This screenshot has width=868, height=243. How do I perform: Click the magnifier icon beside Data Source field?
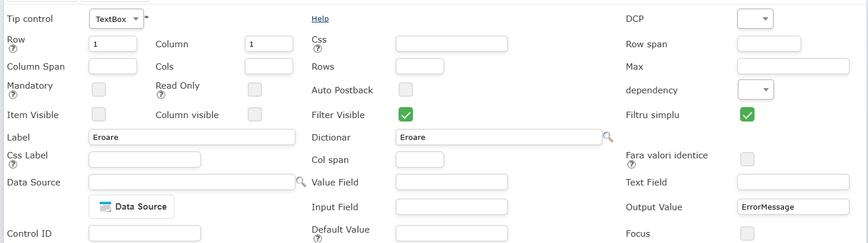[301, 182]
